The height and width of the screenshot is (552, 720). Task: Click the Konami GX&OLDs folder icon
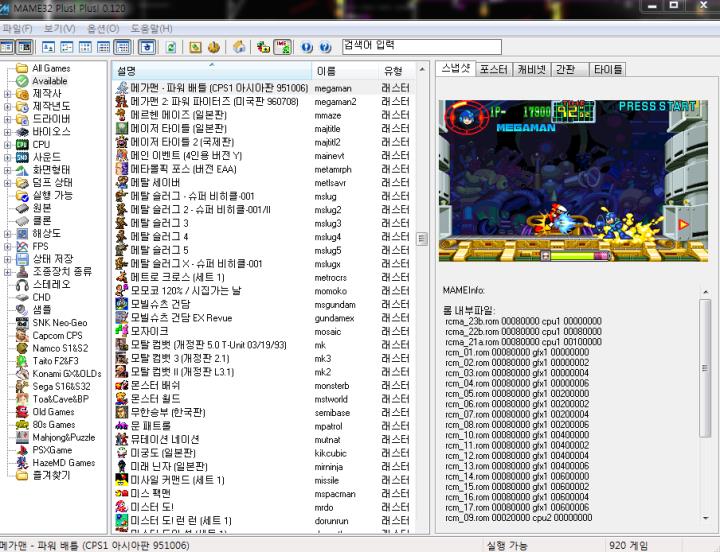[x=22, y=373]
